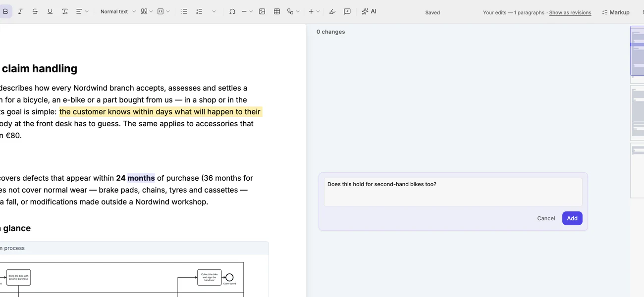The width and height of the screenshot is (644, 297).
Task: Add the comment
Action: click(x=572, y=218)
